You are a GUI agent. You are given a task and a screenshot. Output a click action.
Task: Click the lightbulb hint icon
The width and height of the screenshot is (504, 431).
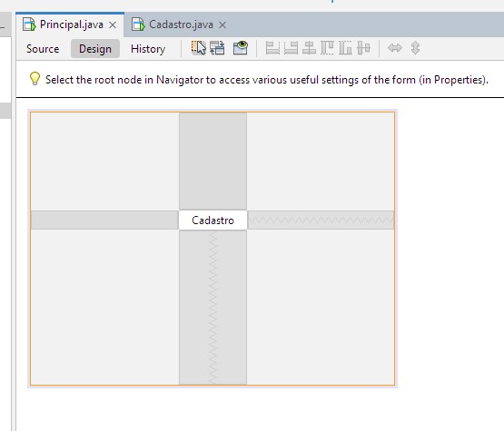click(x=35, y=79)
